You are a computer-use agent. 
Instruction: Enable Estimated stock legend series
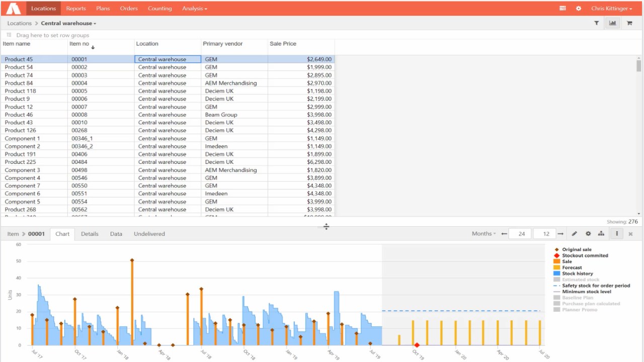(576, 280)
